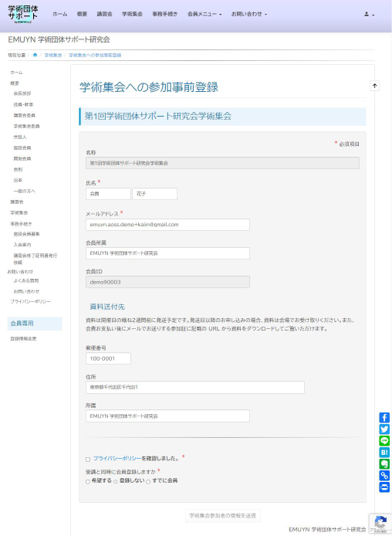Viewport: 392px width, 536px height.
Task: Go home via breadcrumb house icon
Action: tap(35, 55)
